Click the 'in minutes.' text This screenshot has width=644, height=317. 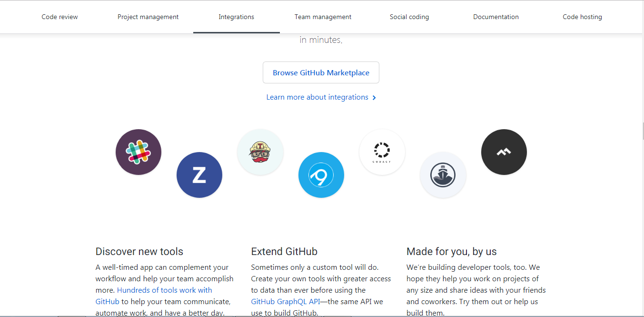[x=321, y=40]
